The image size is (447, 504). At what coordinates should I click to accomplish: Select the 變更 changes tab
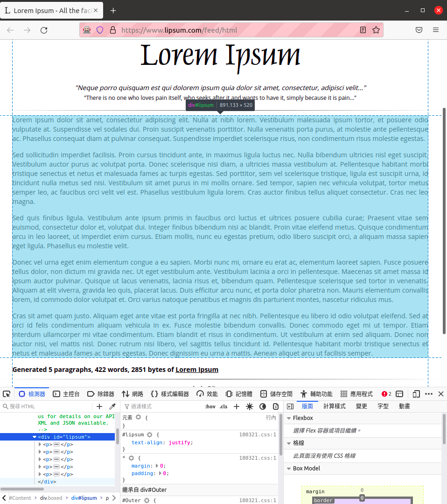[x=362, y=406]
